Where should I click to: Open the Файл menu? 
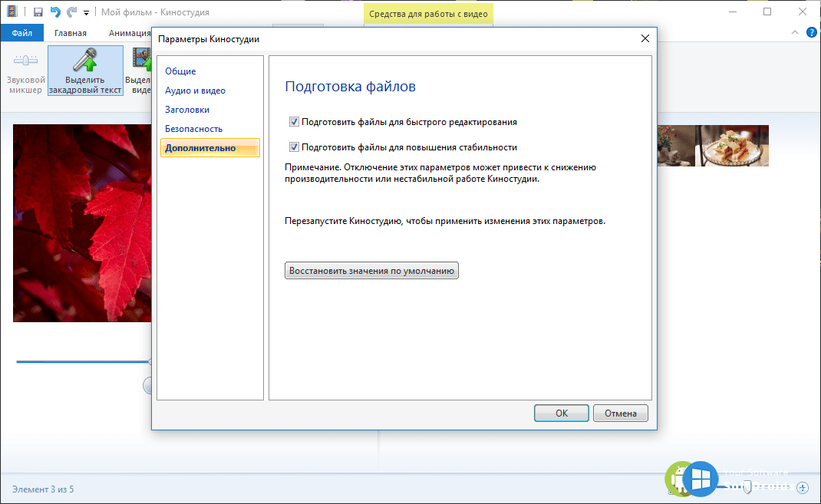(x=22, y=33)
